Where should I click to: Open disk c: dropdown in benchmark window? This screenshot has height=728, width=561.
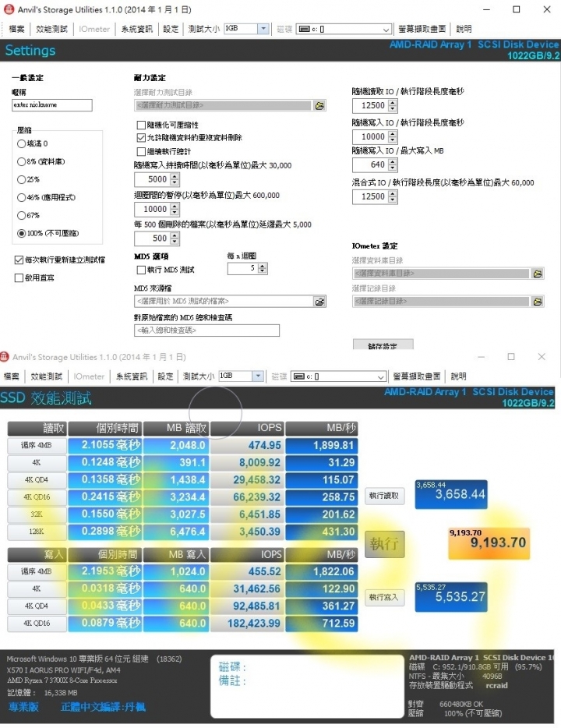click(380, 377)
